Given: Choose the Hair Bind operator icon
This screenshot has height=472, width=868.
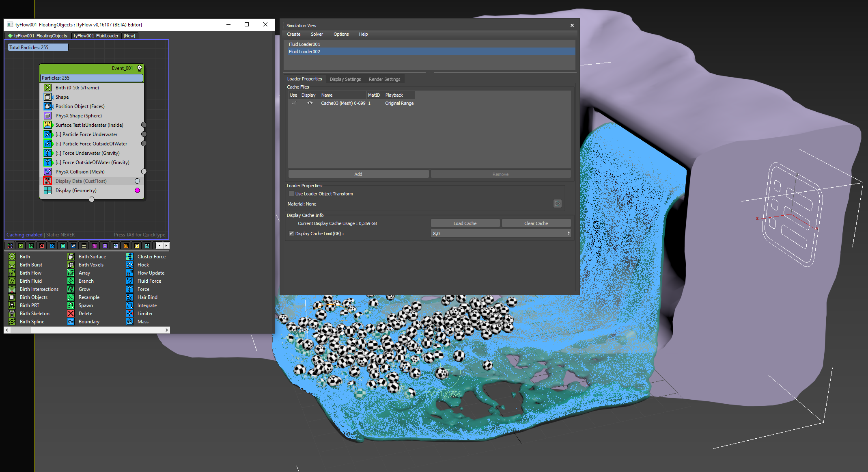Looking at the screenshot, I should click(129, 297).
